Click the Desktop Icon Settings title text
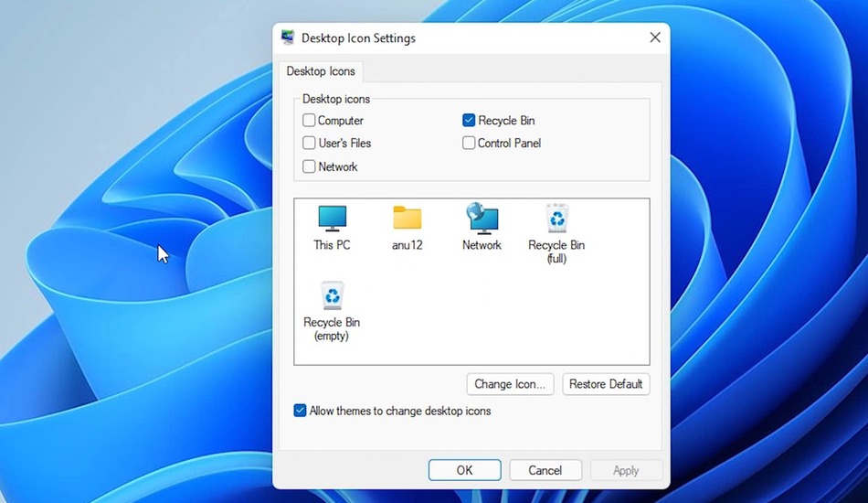The height and width of the screenshot is (503, 868). [x=358, y=38]
